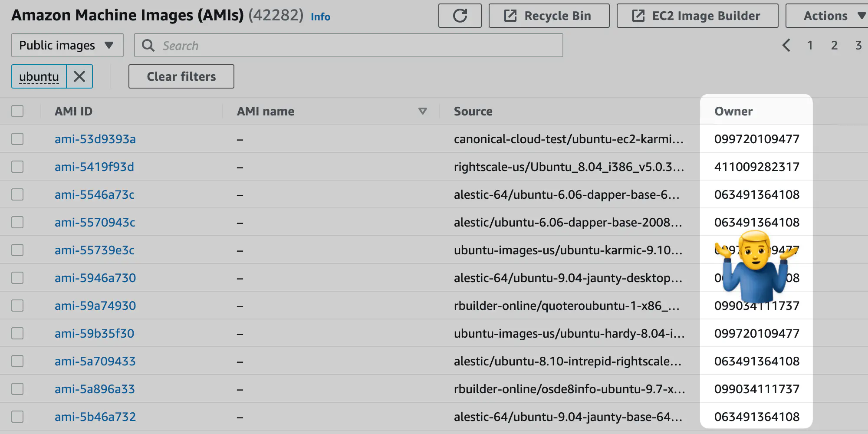The width and height of the screenshot is (868, 434).
Task: Open AMI ami-5419f93d details link
Action: (x=94, y=167)
